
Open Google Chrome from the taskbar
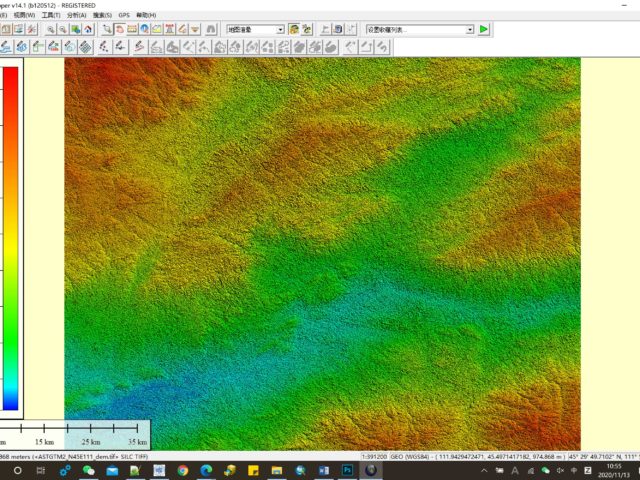point(183,469)
